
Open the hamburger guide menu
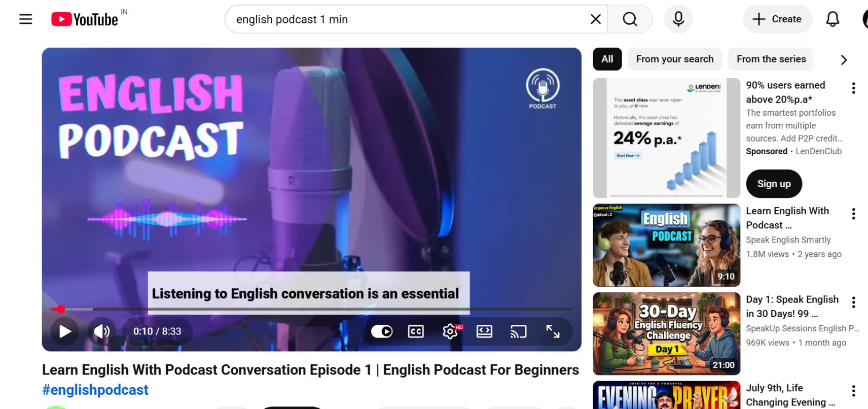pyautogui.click(x=25, y=19)
